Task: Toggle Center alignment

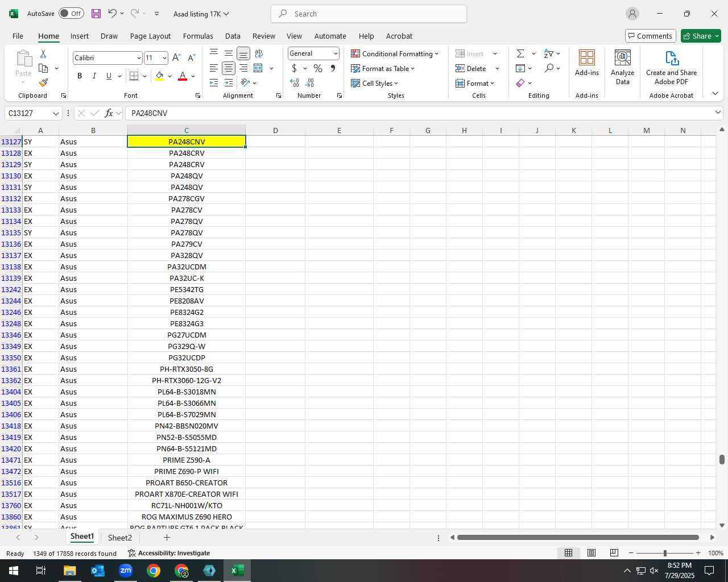Action: pyautogui.click(x=229, y=68)
